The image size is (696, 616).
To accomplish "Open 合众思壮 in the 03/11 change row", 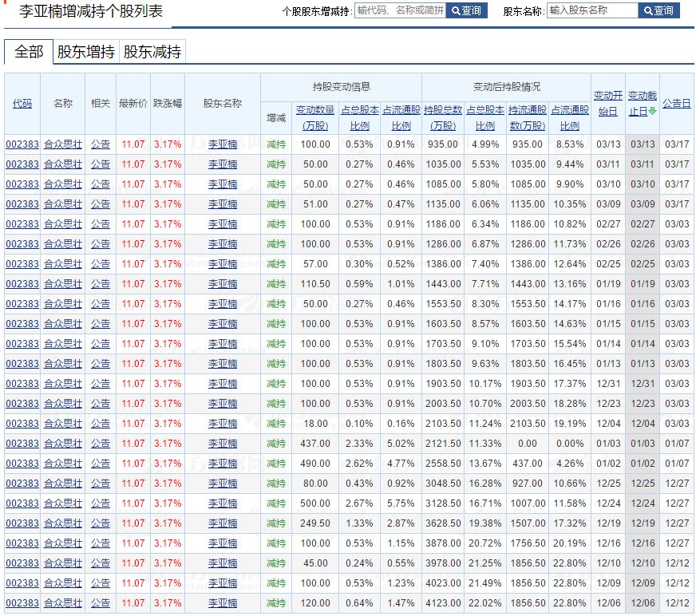I will [63, 164].
